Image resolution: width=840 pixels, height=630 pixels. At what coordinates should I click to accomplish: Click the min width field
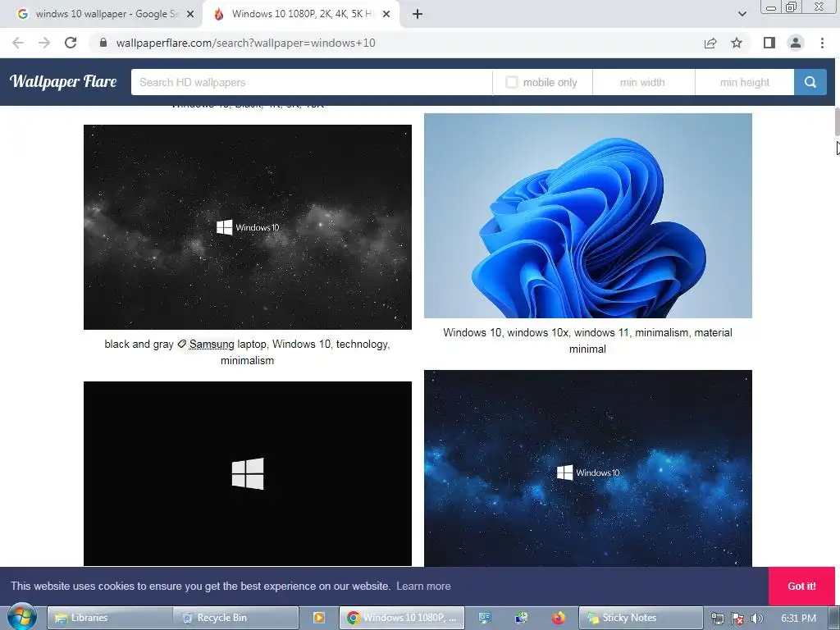click(643, 82)
